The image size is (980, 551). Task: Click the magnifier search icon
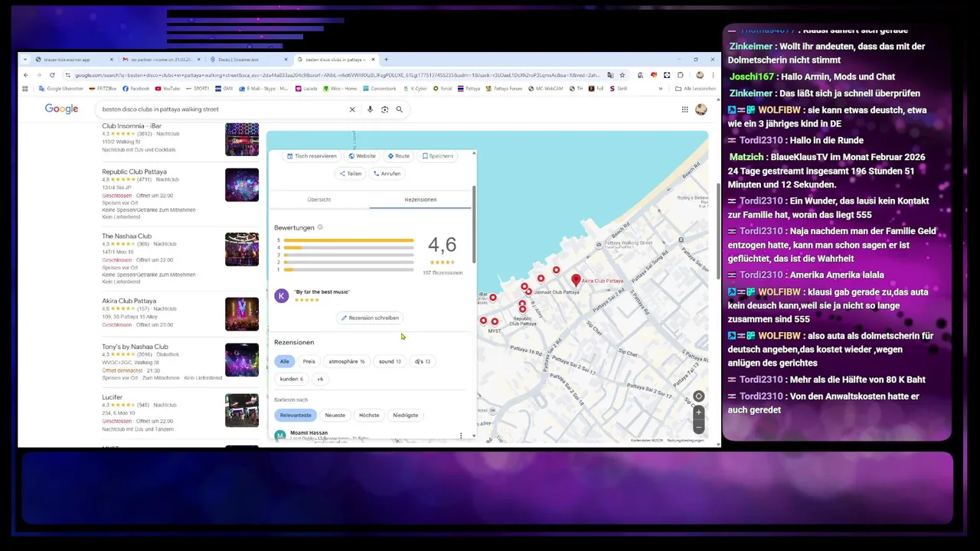pyautogui.click(x=399, y=109)
